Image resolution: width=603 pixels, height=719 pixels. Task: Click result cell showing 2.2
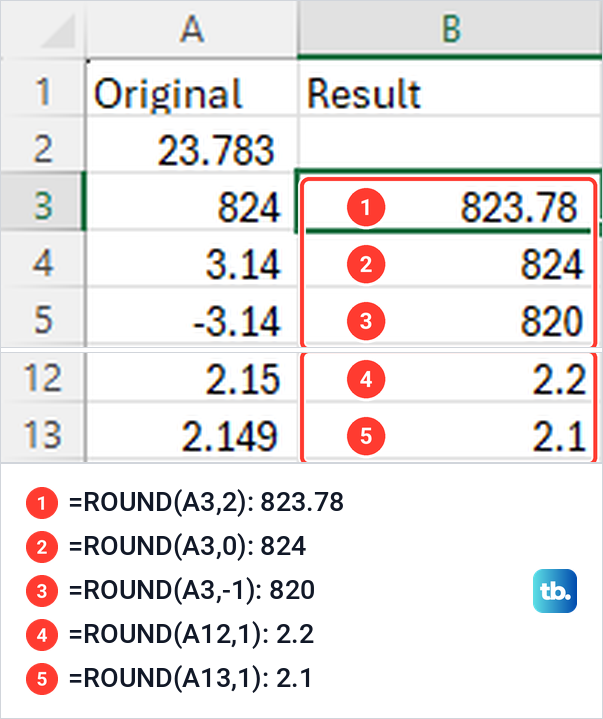(x=450, y=377)
